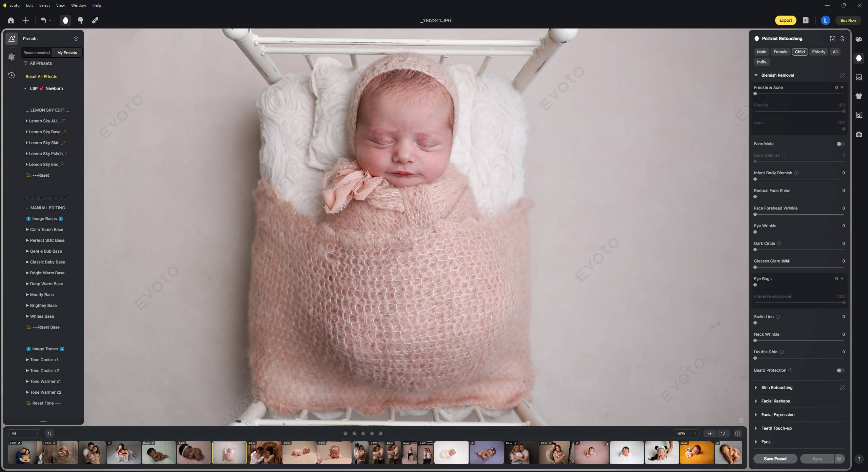Select the healing bandage tool
Screen dimensions: 868x472
pos(95,20)
